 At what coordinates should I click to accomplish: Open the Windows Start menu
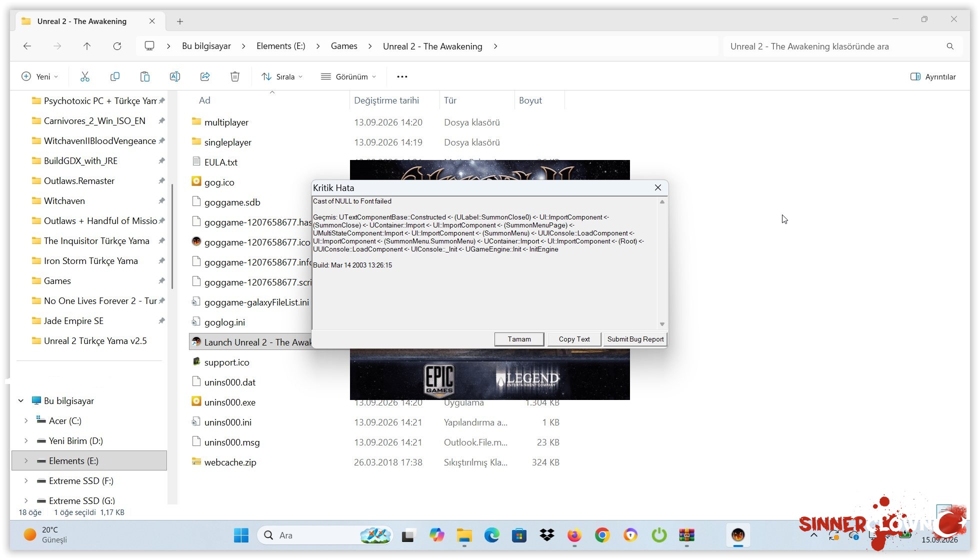pyautogui.click(x=241, y=535)
